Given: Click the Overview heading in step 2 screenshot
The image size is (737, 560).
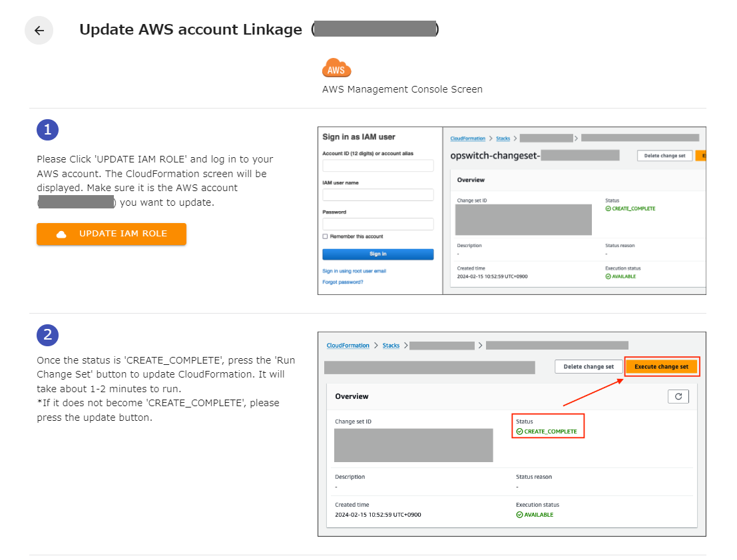Looking at the screenshot, I should click(x=352, y=396).
